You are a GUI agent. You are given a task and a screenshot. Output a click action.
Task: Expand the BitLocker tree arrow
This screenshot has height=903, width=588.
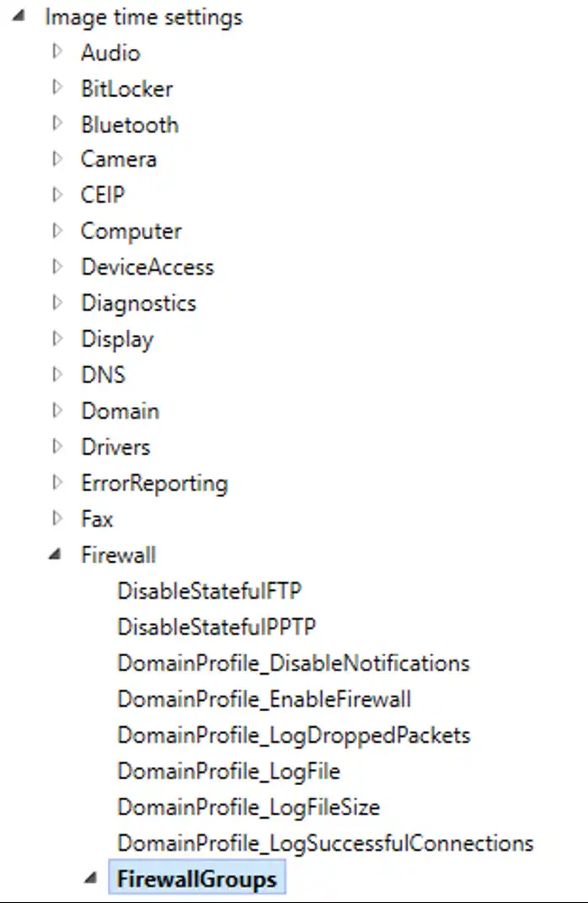coord(57,87)
